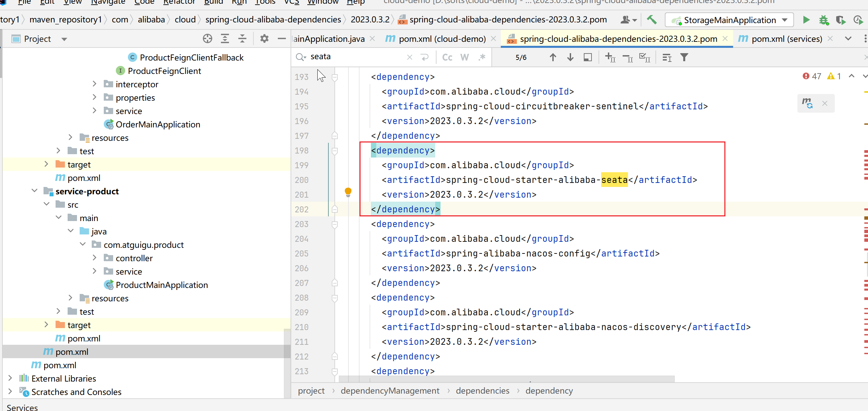Select ProductMainApplication in project tree
The image size is (868, 411).
pyautogui.click(x=162, y=285)
